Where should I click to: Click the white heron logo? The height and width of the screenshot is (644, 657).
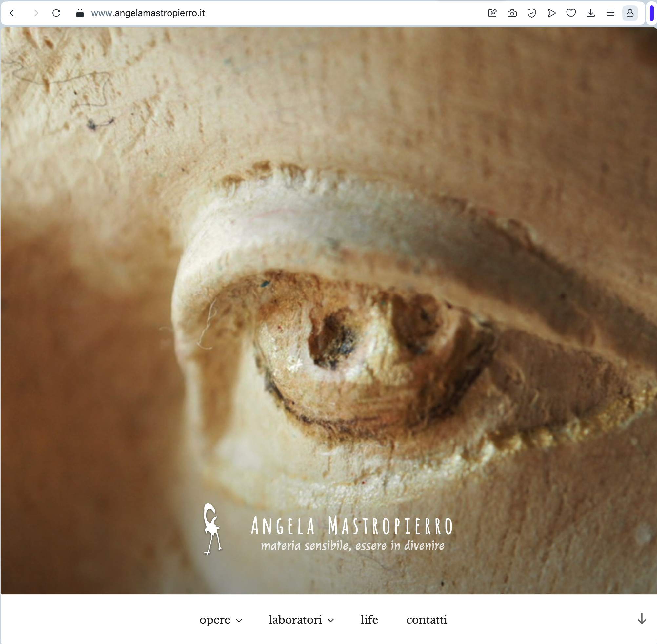point(212,529)
